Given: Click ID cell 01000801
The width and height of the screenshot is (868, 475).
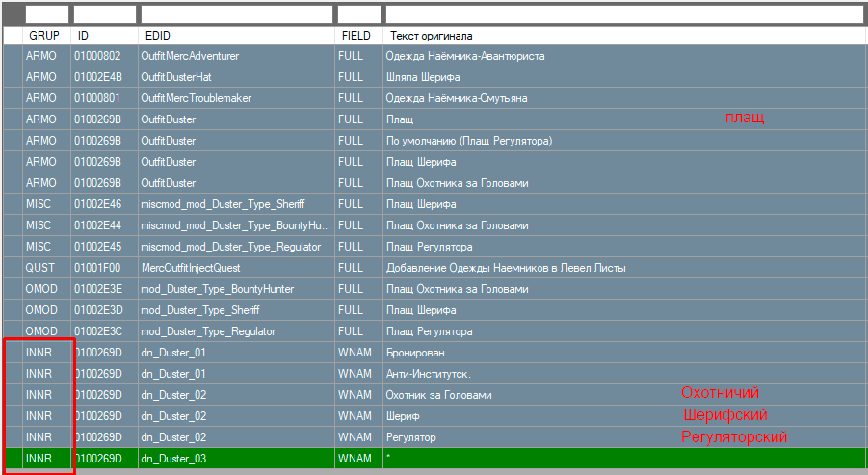Looking at the screenshot, I should tap(105, 98).
